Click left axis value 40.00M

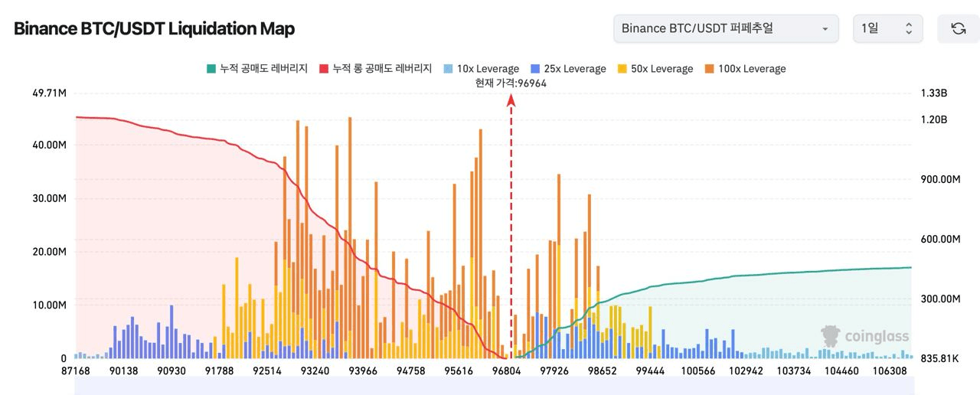coord(50,145)
